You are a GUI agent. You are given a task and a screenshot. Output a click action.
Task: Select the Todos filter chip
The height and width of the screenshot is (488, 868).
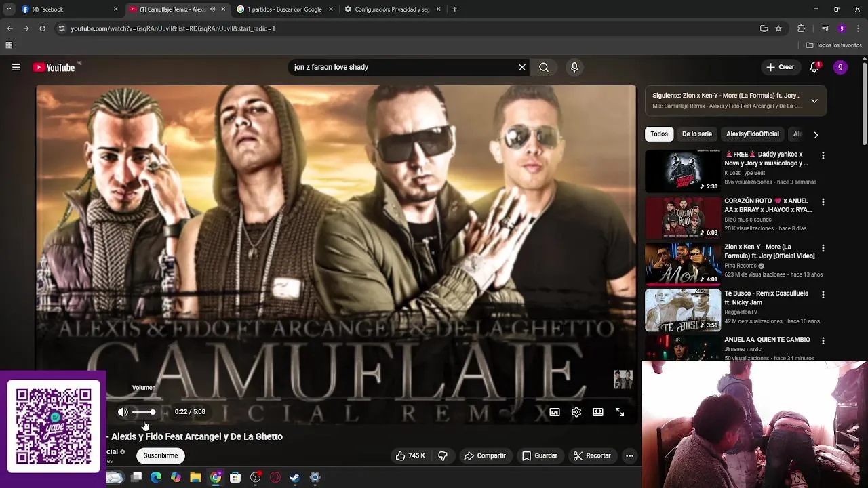[659, 134]
